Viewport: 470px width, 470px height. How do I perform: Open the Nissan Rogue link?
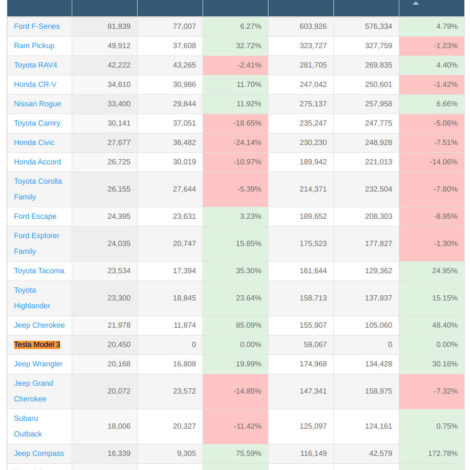[37, 104]
